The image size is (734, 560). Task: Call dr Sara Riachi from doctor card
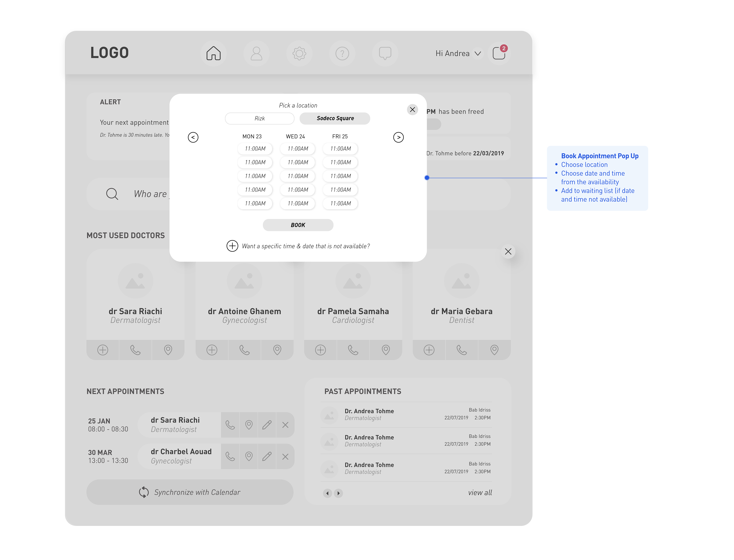coord(135,350)
